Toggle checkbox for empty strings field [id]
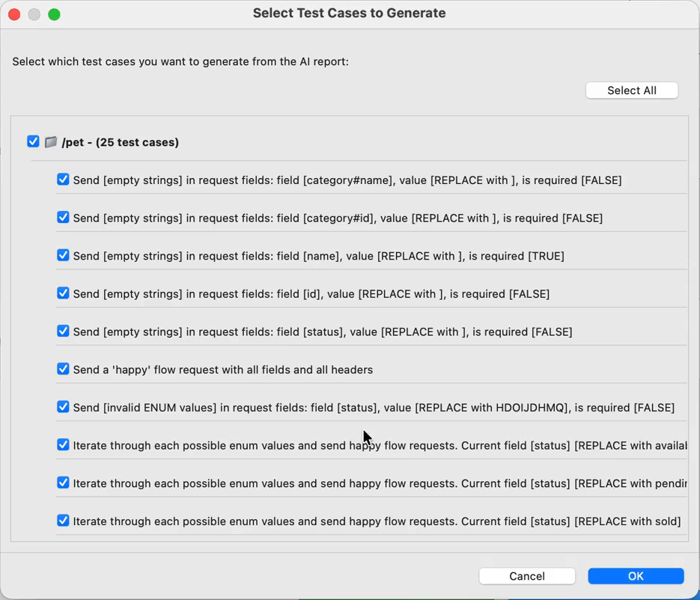This screenshot has height=600, width=700. point(63,293)
